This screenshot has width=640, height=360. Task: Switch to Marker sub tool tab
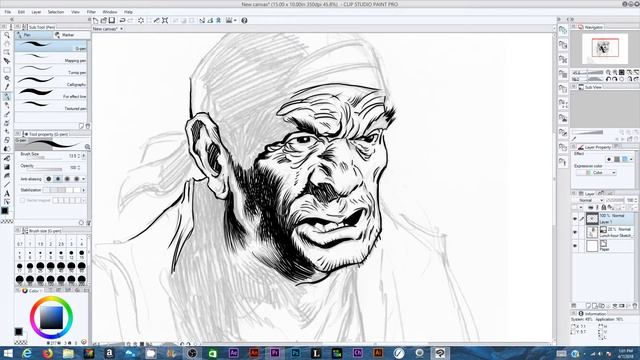[x=71, y=35]
